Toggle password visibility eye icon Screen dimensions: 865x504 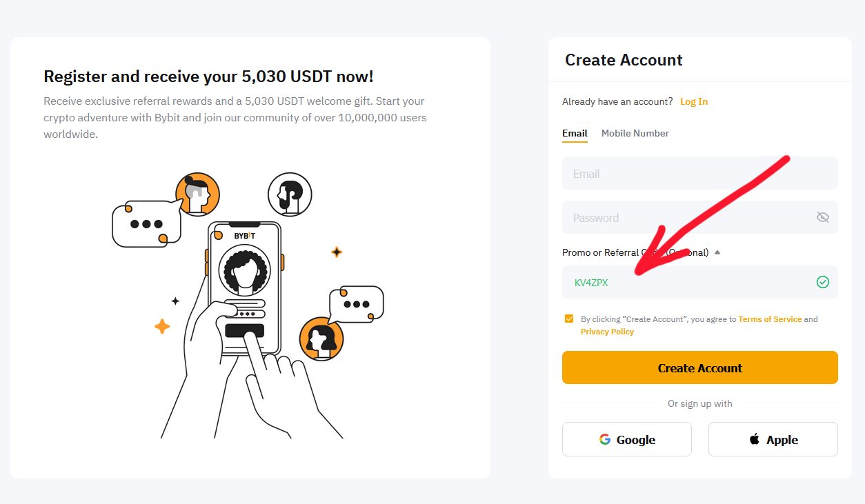coord(822,218)
